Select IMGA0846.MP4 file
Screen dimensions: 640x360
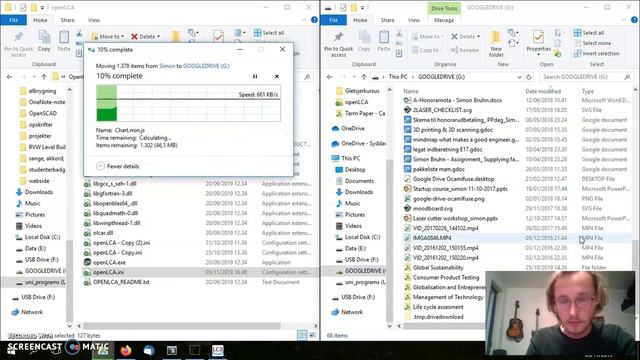point(432,238)
